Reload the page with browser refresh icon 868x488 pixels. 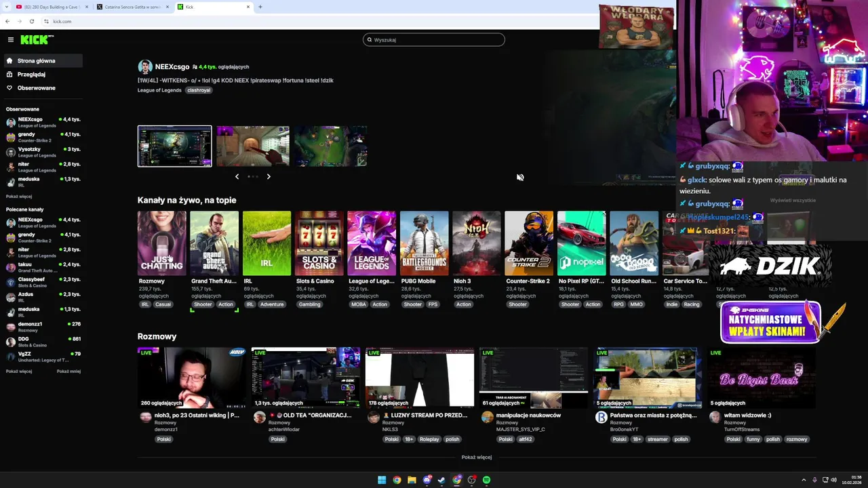click(31, 21)
